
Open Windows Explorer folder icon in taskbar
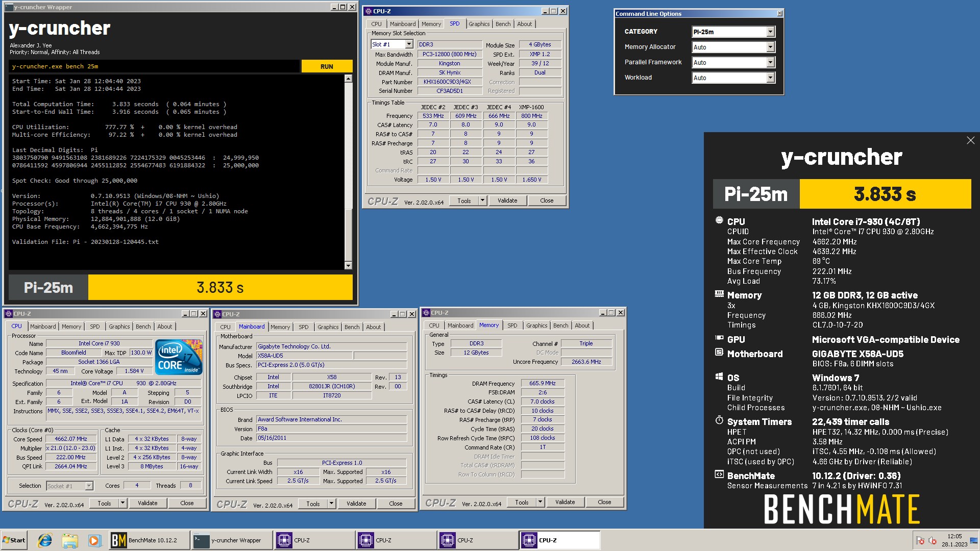70,540
